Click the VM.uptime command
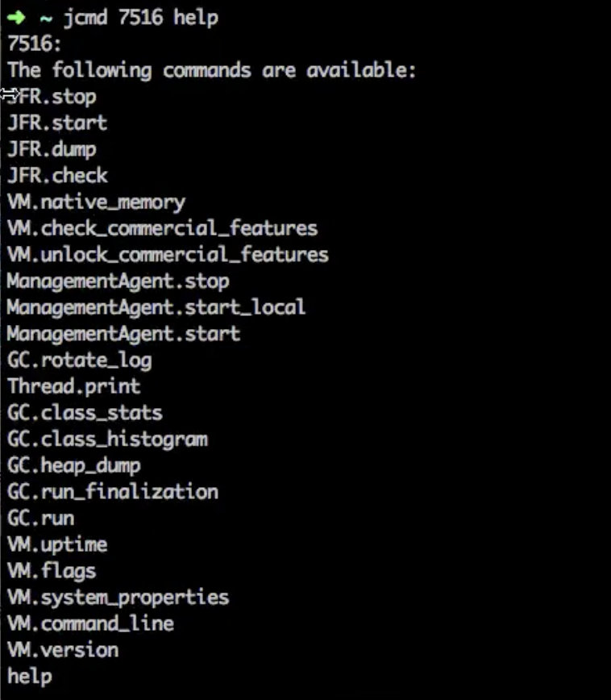611x700 pixels. tap(57, 545)
